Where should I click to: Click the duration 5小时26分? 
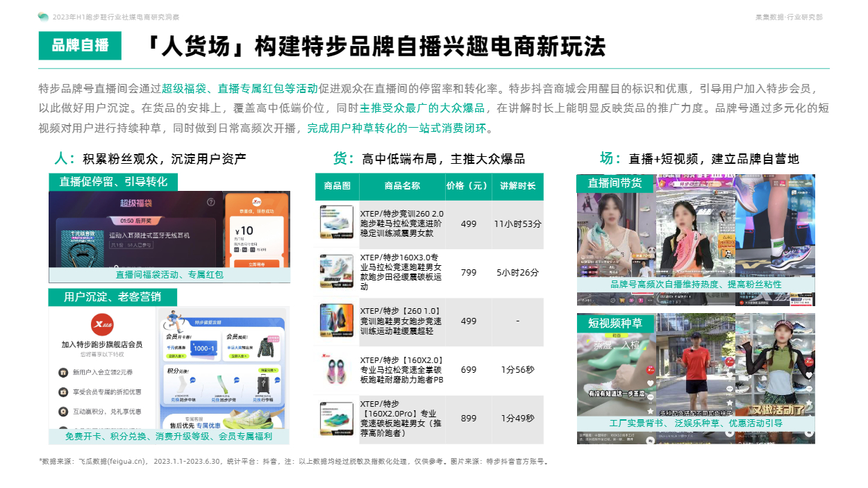point(518,272)
